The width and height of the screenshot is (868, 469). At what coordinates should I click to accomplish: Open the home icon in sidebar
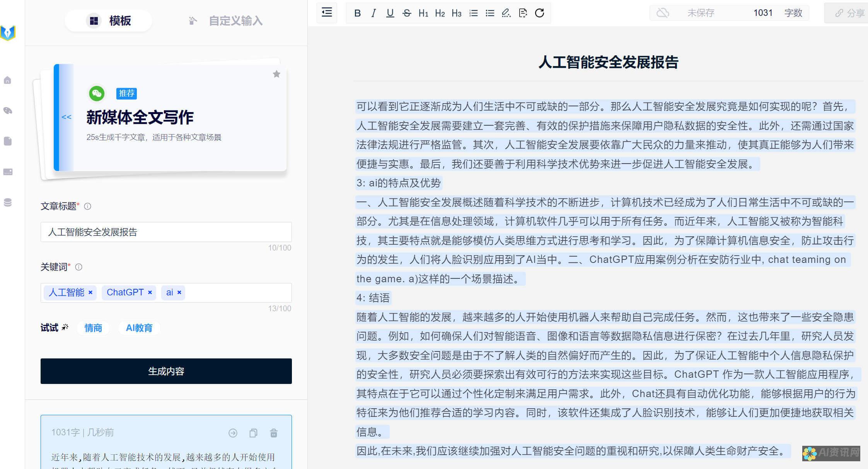[7, 80]
